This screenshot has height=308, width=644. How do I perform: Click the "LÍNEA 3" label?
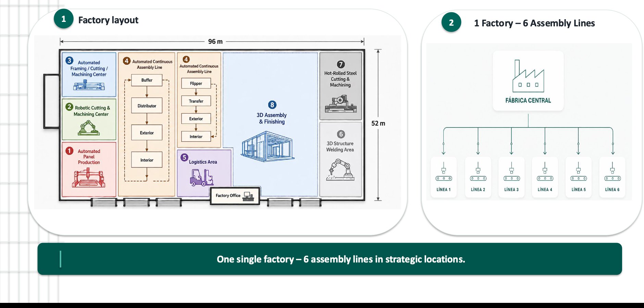tap(511, 190)
